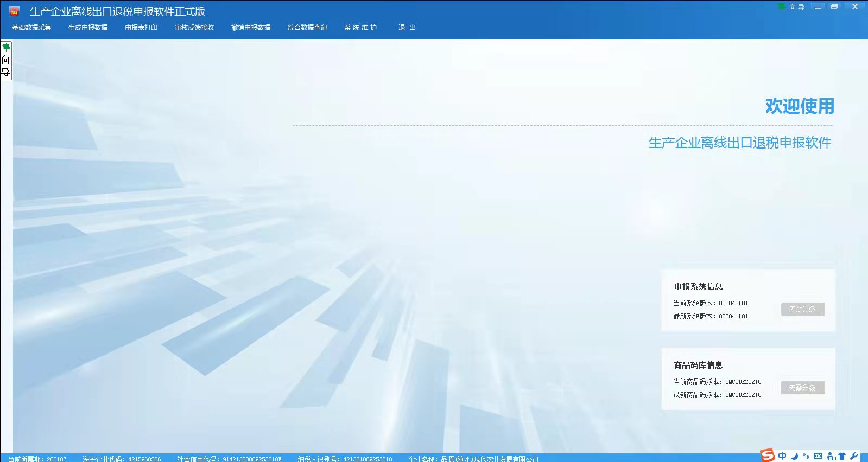Open the 审核反馈接收 menu

(x=194, y=28)
